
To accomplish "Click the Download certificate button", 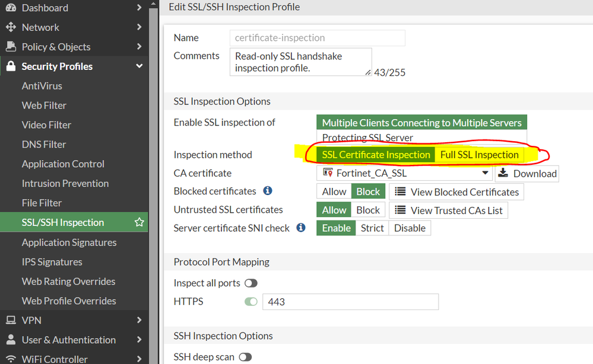I will 527,174.
